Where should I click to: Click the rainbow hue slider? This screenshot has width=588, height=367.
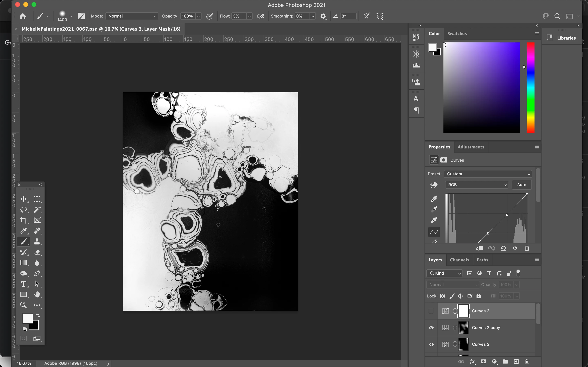tap(530, 87)
